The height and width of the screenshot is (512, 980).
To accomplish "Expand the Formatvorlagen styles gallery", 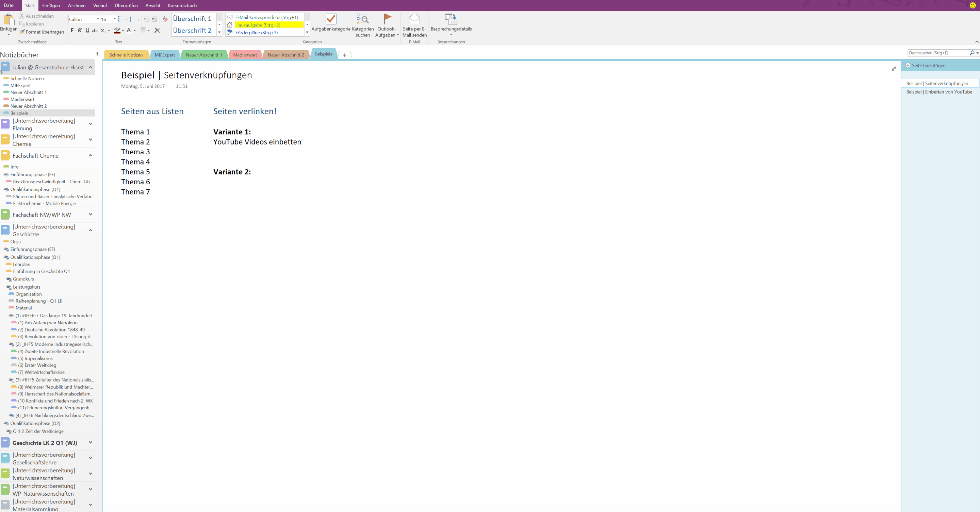I will 219,33.
